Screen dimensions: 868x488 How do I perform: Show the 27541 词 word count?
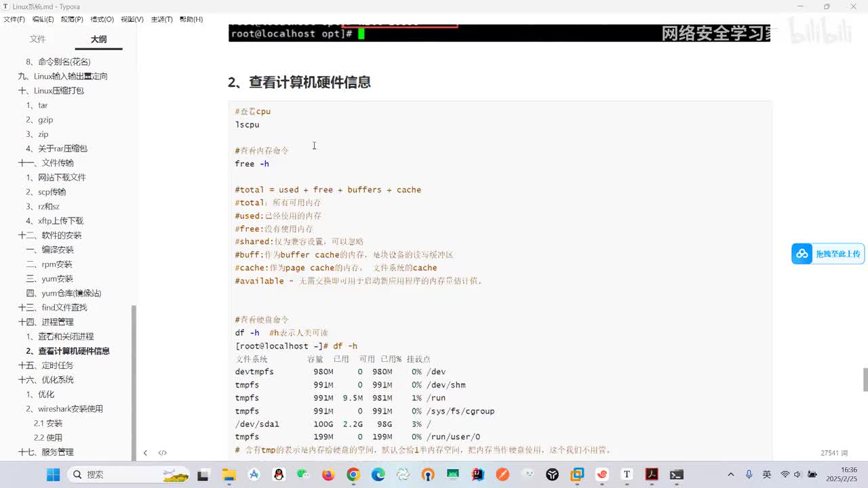[x=834, y=453]
